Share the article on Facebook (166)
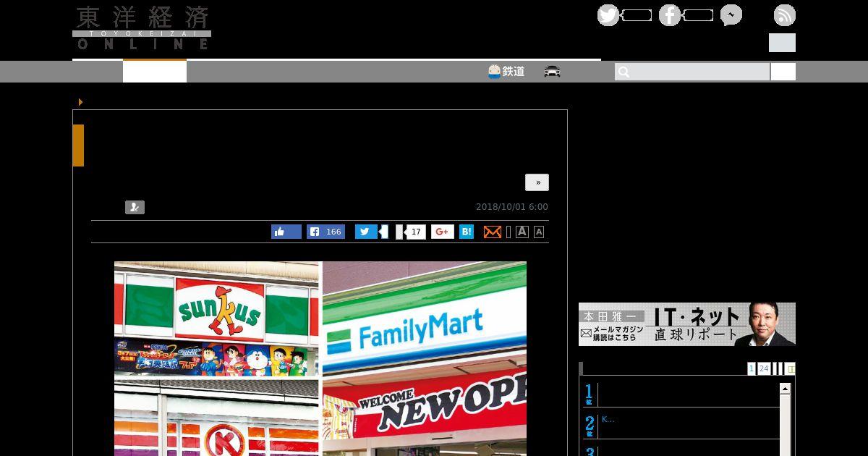 point(325,232)
